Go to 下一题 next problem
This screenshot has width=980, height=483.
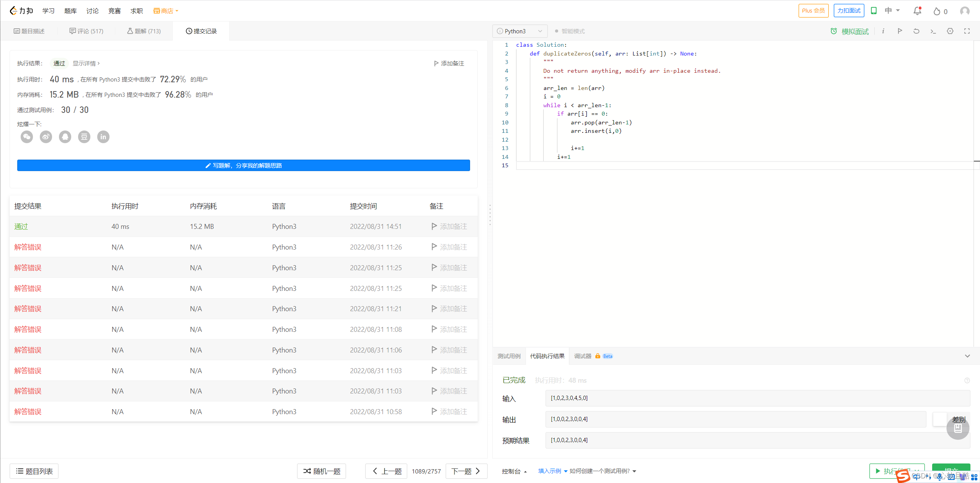point(465,471)
